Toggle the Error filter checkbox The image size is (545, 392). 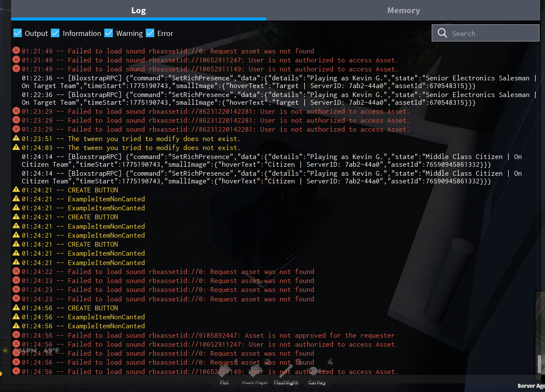click(x=150, y=33)
